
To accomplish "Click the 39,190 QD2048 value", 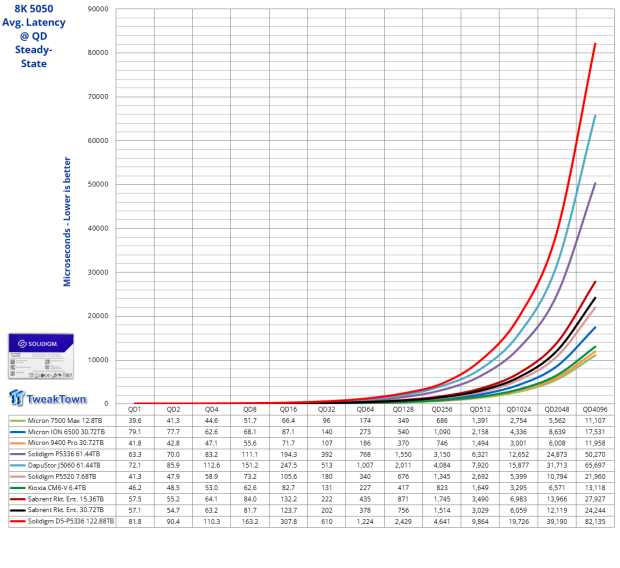I will coord(557,522).
